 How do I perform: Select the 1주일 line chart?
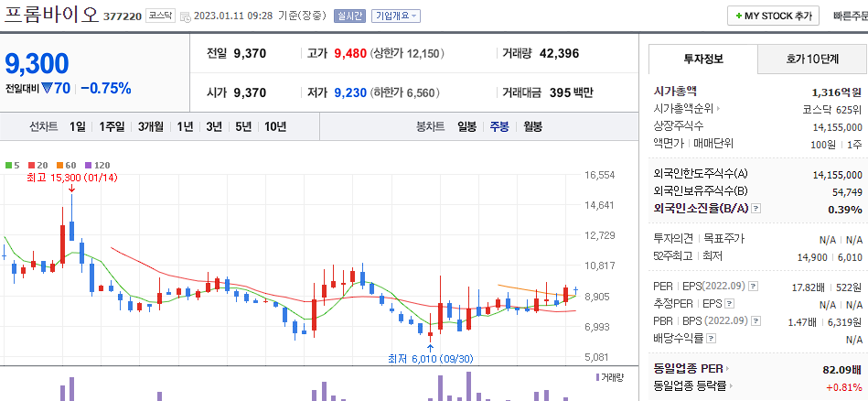click(x=112, y=127)
